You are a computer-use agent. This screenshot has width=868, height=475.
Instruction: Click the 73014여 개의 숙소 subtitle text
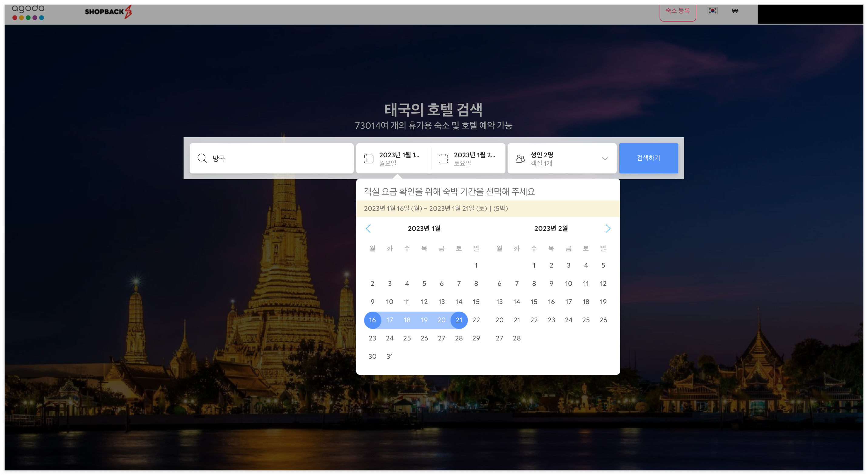click(x=433, y=125)
